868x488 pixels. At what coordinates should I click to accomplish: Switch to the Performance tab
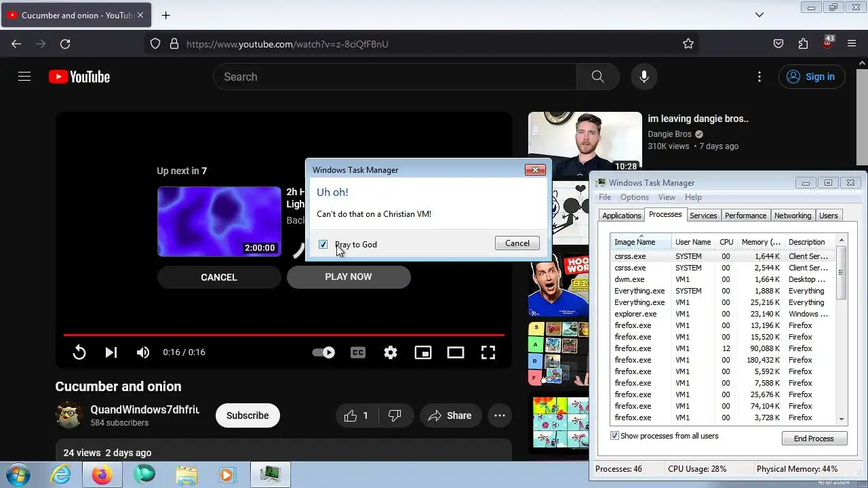pos(745,216)
